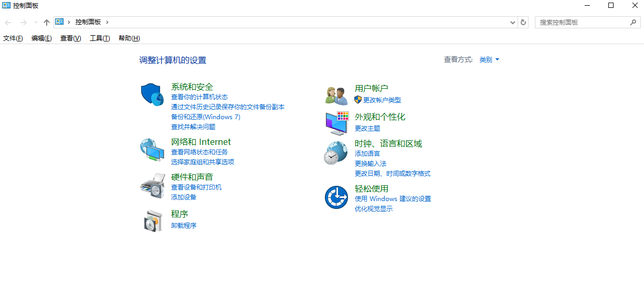Click the 时钟、语言和区域 clock icon

coord(336,152)
